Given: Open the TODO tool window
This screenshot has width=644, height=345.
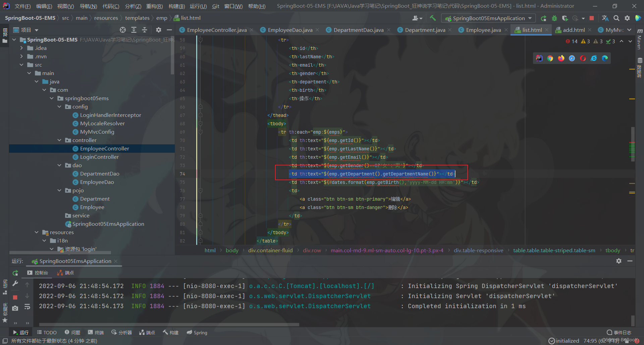Looking at the screenshot, I should click(x=47, y=332).
